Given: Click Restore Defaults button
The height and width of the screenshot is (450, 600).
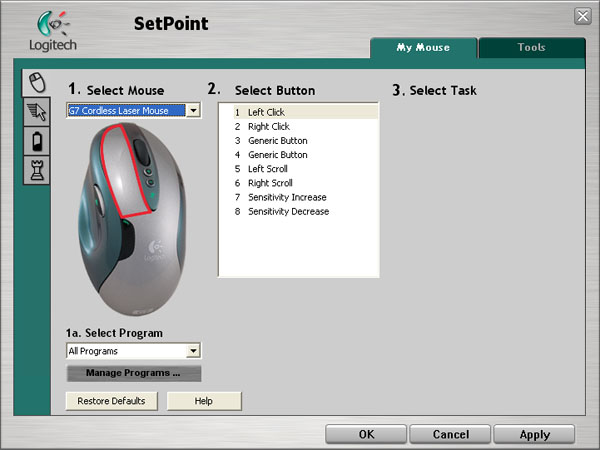Looking at the screenshot, I should 111,401.
